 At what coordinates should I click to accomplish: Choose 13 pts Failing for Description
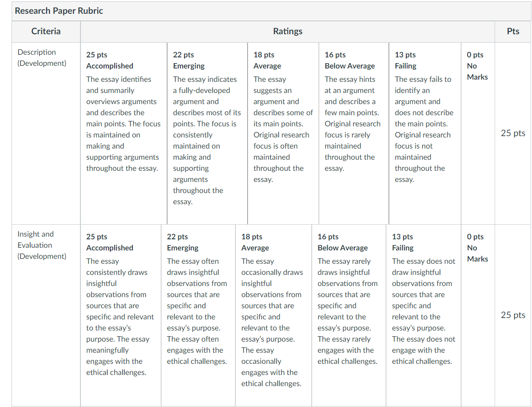tap(425, 133)
